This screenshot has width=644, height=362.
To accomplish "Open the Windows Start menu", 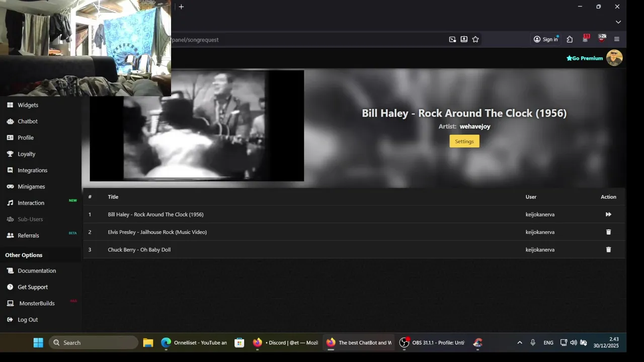I will (38, 342).
